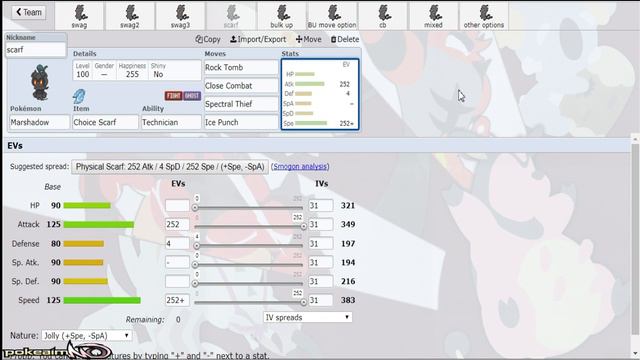640x360 pixels.
Task: Click the Attack IV input field
Action: point(321,224)
